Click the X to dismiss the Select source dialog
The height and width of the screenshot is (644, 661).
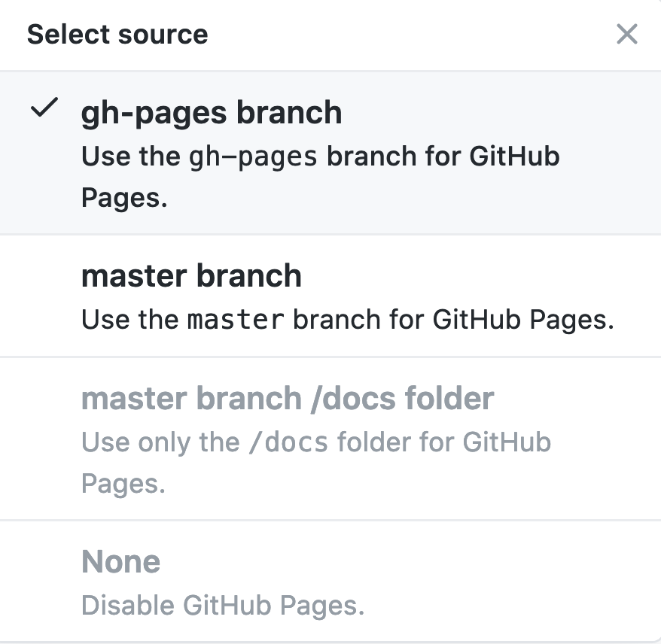[x=627, y=35]
